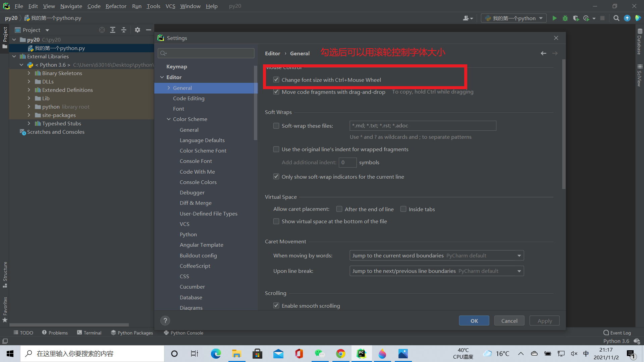Expand the Binary Skeletons library node
Screen dimensions: 644x362
pos(29,73)
